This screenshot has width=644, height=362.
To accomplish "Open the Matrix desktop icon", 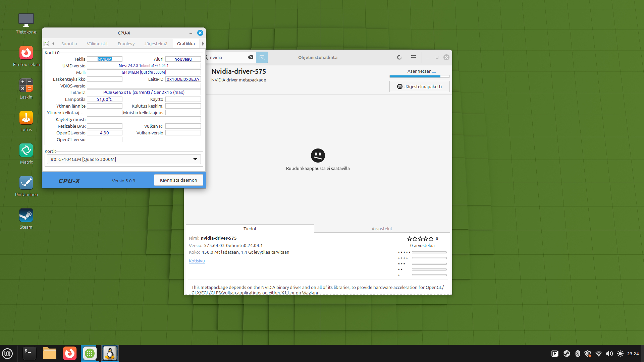I will pyautogui.click(x=26, y=154).
